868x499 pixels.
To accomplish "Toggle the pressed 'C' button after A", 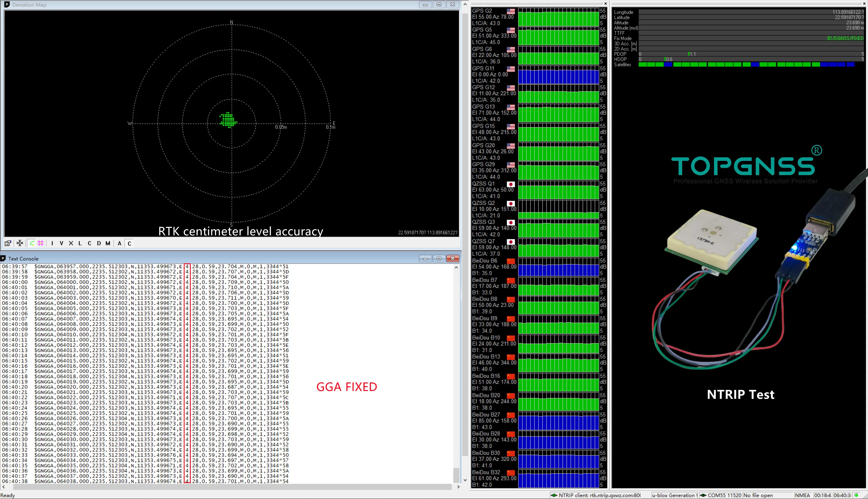I will (x=129, y=244).
